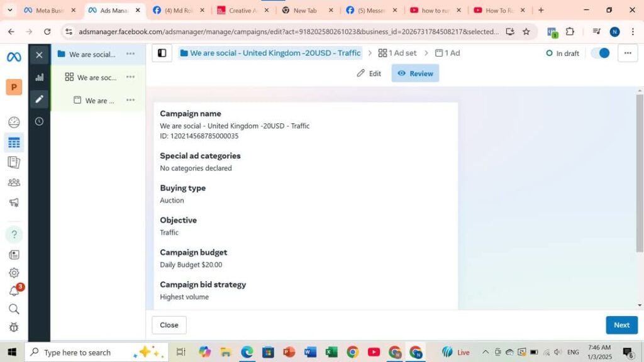Toggle the side panel layout icon
Screen dimensions: 644x362
coord(162,53)
